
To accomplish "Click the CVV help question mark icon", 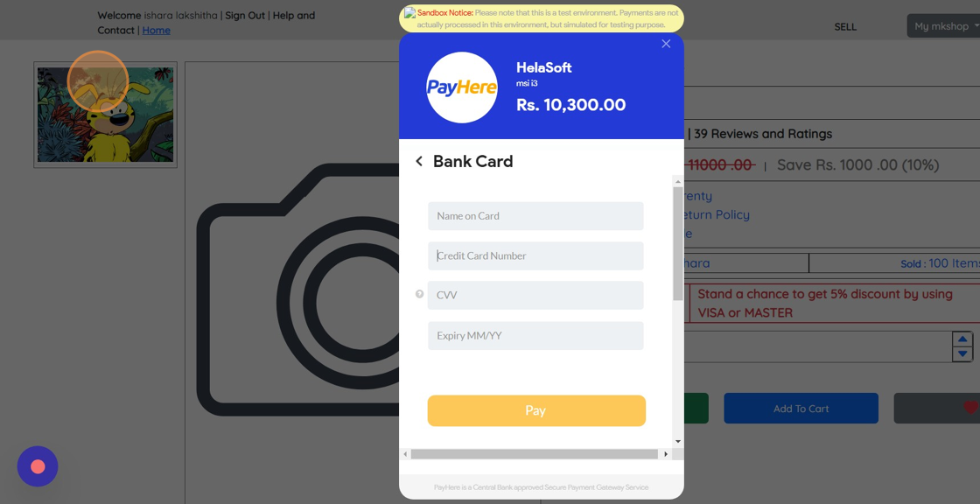I will coord(419,294).
